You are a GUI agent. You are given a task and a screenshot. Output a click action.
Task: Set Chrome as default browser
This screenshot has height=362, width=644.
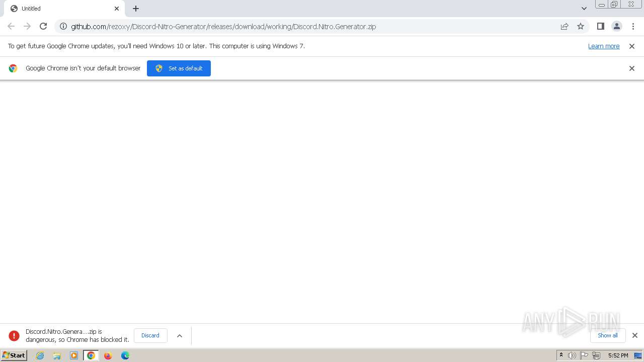[179, 68]
